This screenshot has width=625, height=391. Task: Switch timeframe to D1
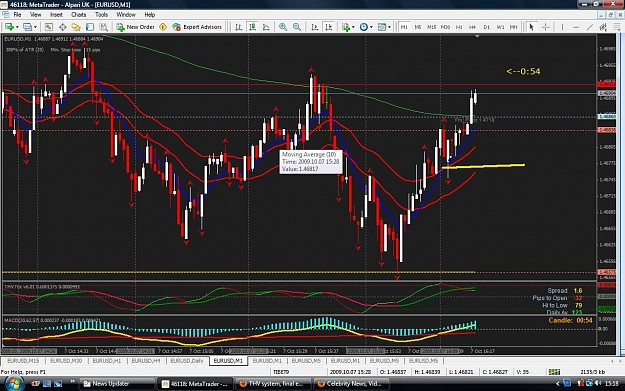point(486,27)
